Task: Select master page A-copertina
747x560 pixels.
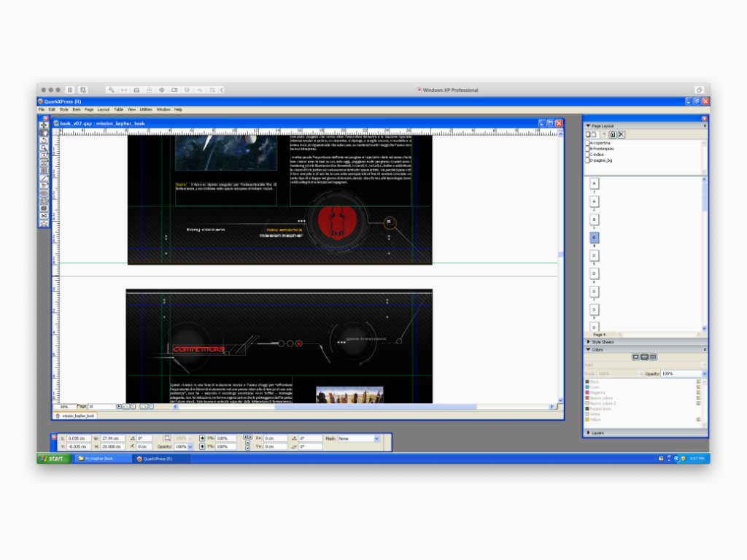Action: 598,143
